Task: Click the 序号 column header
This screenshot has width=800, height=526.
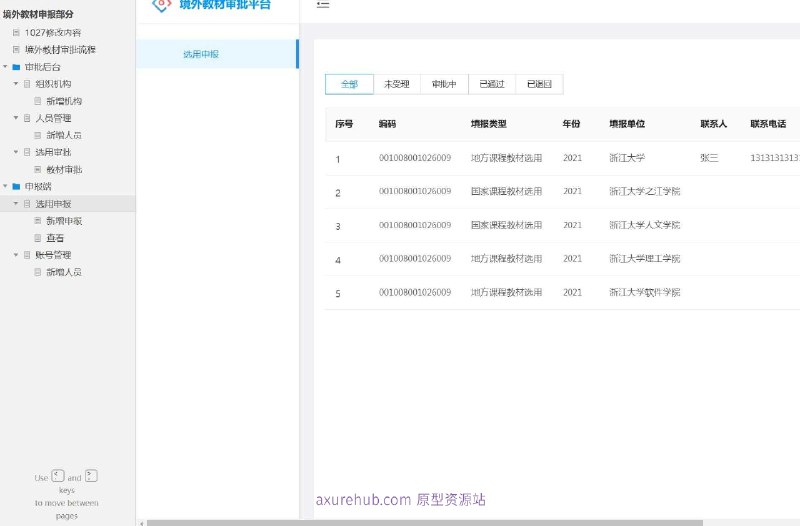Action: [x=344, y=124]
